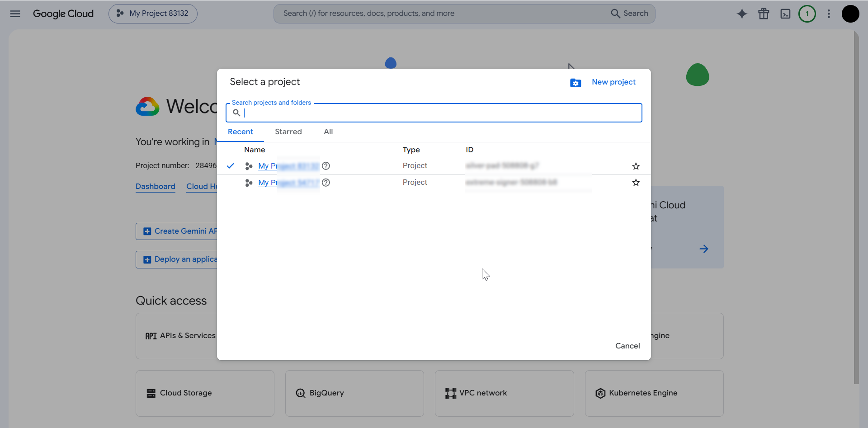Open BigQuery quick access card
Viewport: 868px width, 428px height.
354,393
